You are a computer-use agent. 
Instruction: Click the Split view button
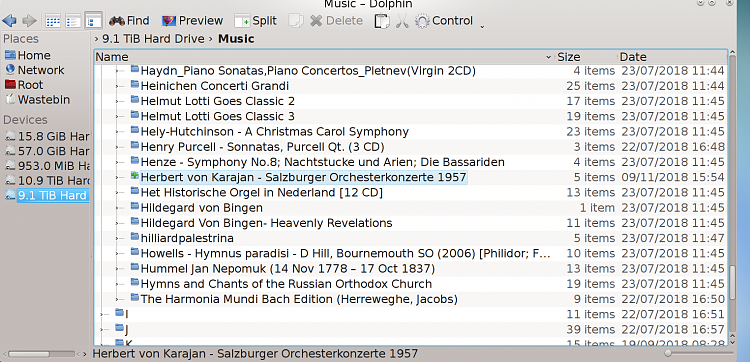[256, 21]
